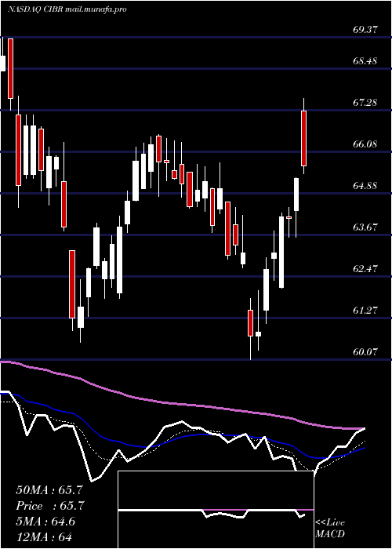Click the 69.37 price level label
The image size is (392, 549).
point(365,30)
